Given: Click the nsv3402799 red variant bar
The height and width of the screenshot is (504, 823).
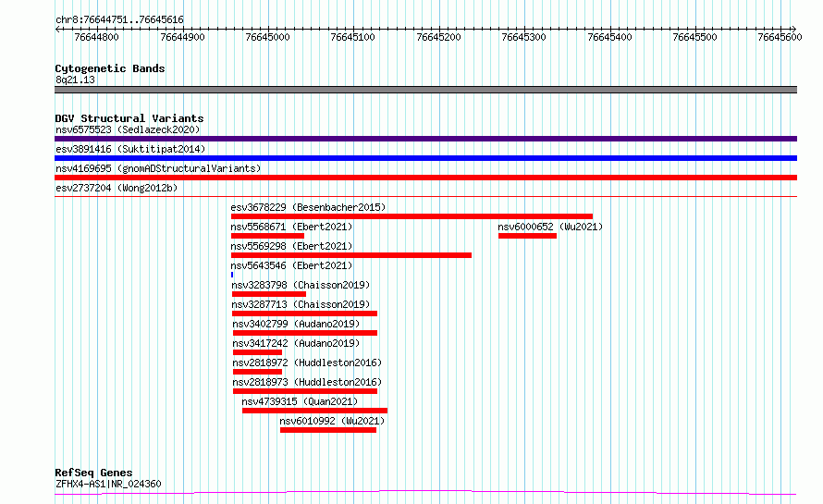Looking at the screenshot, I should pyautogui.click(x=305, y=333).
